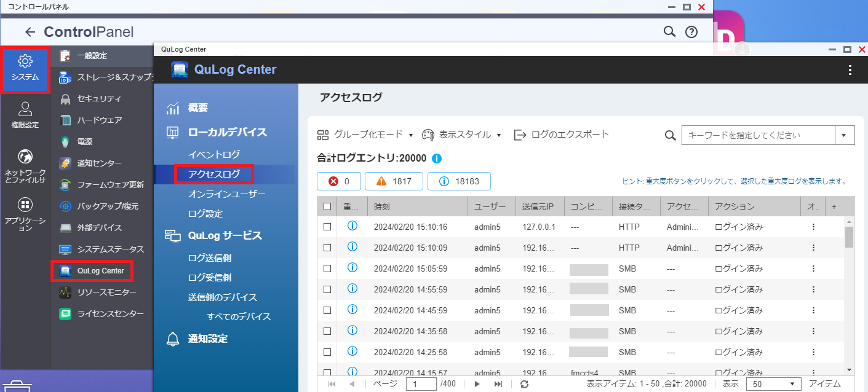
Task: Open the help icon in ControlPanel header
Action: click(691, 32)
